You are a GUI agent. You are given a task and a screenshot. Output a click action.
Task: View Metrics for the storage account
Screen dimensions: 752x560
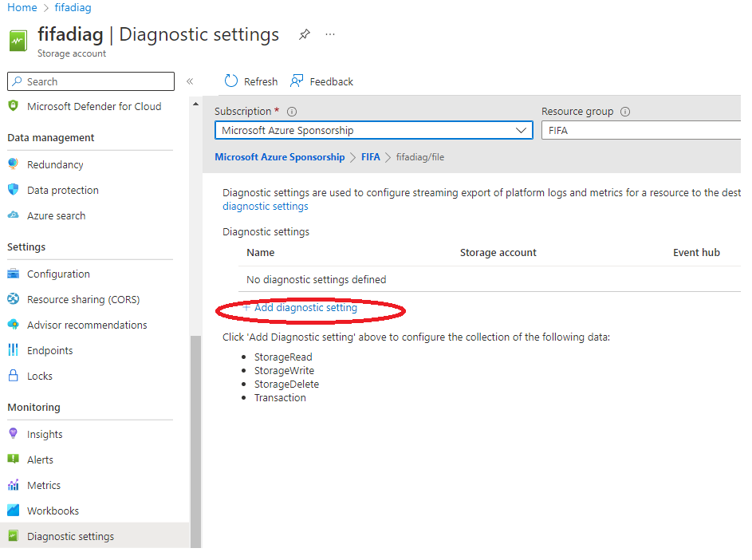45,484
